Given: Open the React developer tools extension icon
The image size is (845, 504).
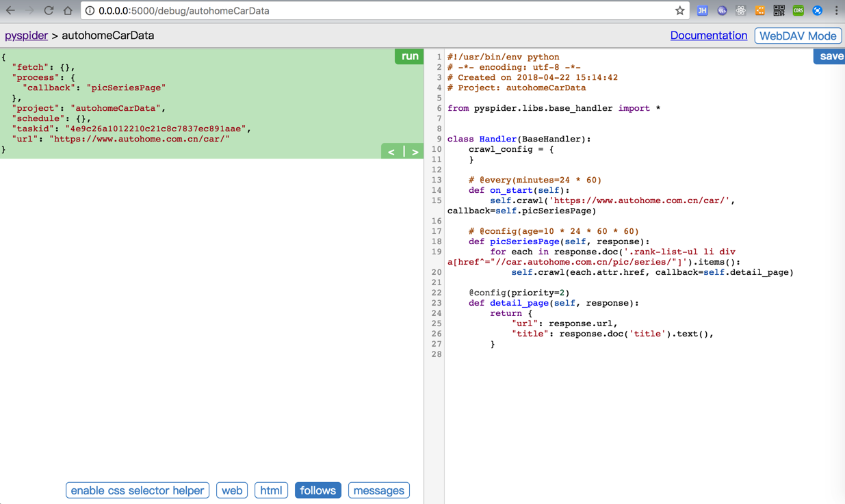Looking at the screenshot, I should click(x=741, y=10).
